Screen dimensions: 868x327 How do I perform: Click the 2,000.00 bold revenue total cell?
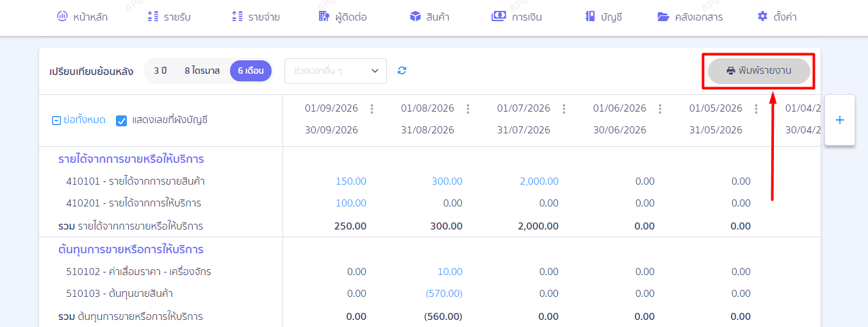[539, 226]
